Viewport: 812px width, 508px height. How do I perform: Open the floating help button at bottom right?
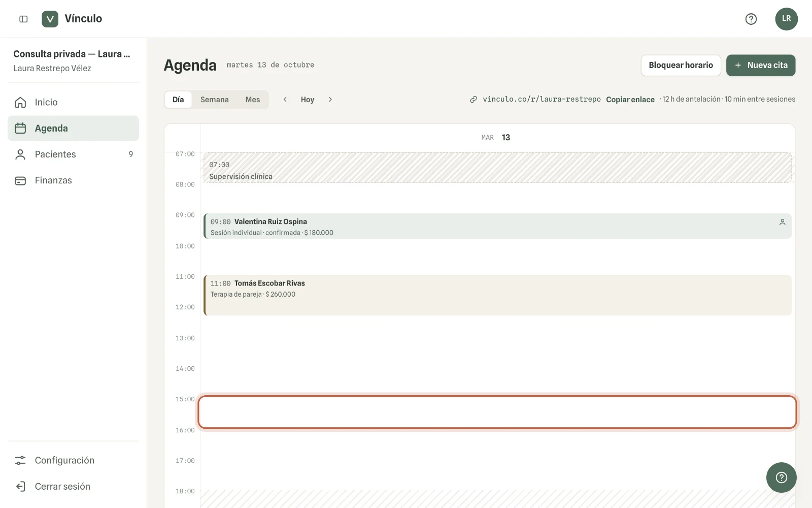click(x=782, y=478)
